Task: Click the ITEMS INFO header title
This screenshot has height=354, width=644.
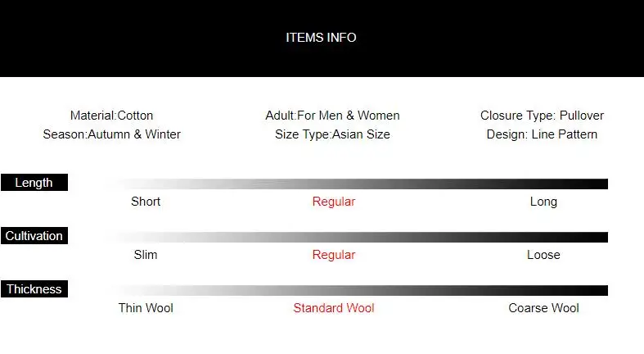Action: (x=321, y=38)
